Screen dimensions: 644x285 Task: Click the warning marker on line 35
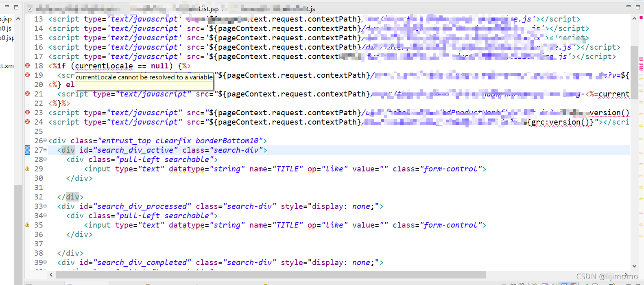tap(27, 225)
